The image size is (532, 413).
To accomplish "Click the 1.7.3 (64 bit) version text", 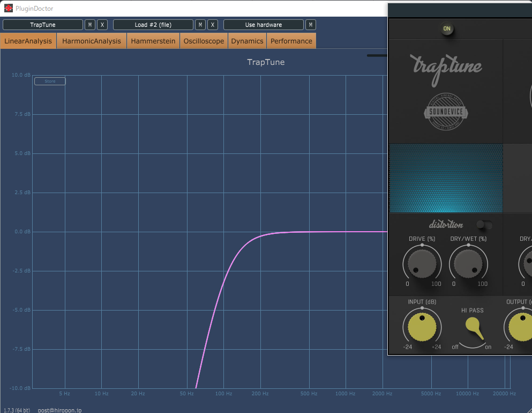I will (17, 410).
